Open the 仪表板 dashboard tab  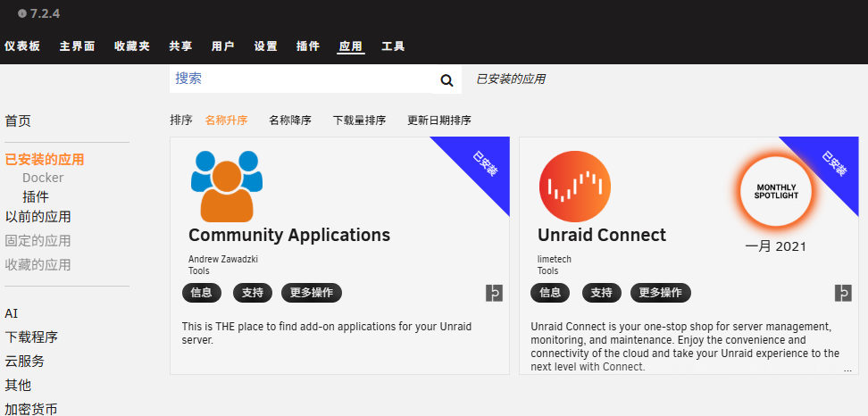click(22, 46)
